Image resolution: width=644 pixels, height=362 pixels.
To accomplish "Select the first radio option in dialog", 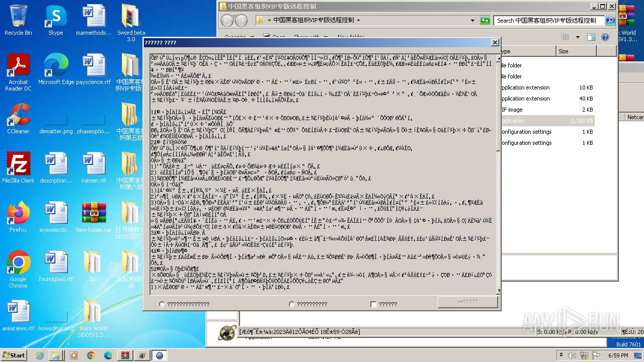I will tap(162, 304).
